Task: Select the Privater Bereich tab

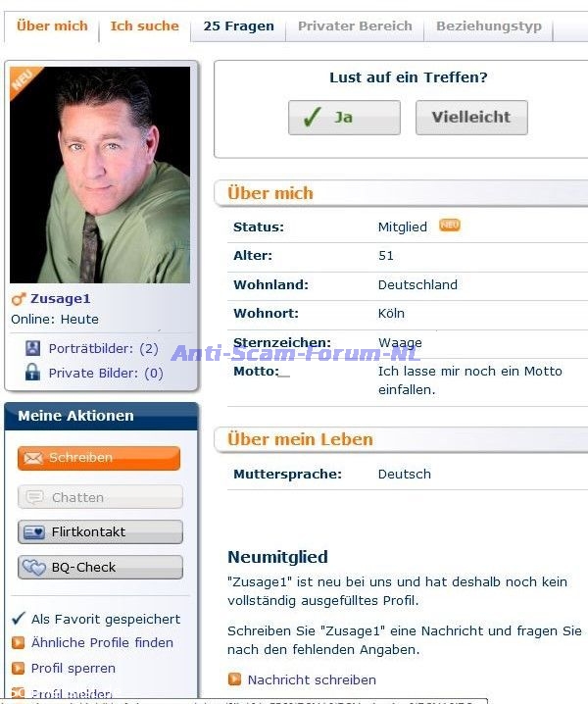Action: click(355, 26)
